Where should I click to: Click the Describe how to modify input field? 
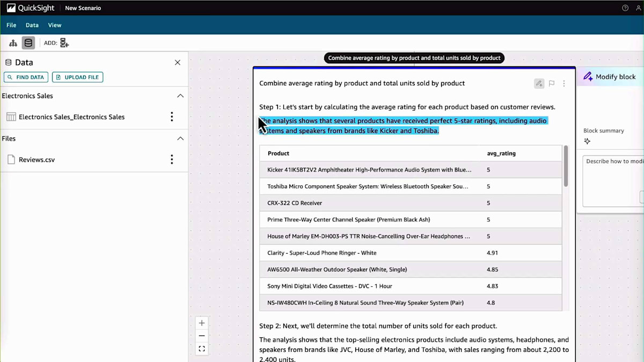613,181
